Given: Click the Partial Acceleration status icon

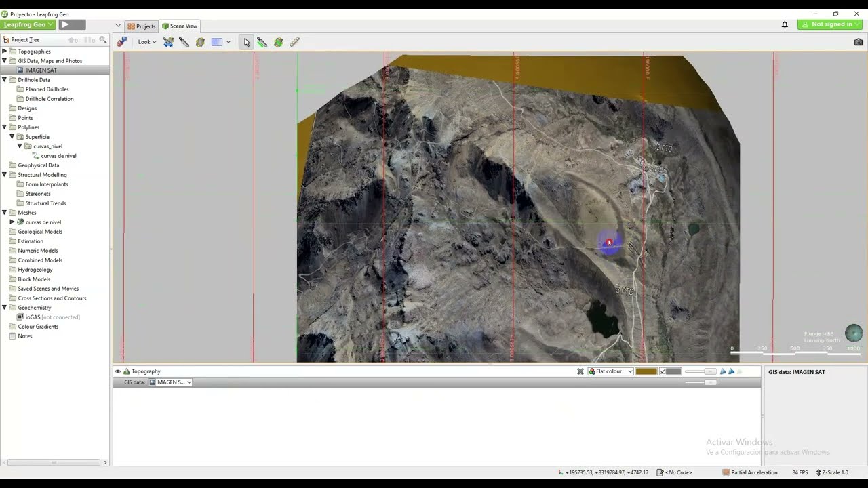Looking at the screenshot, I should pos(726,472).
